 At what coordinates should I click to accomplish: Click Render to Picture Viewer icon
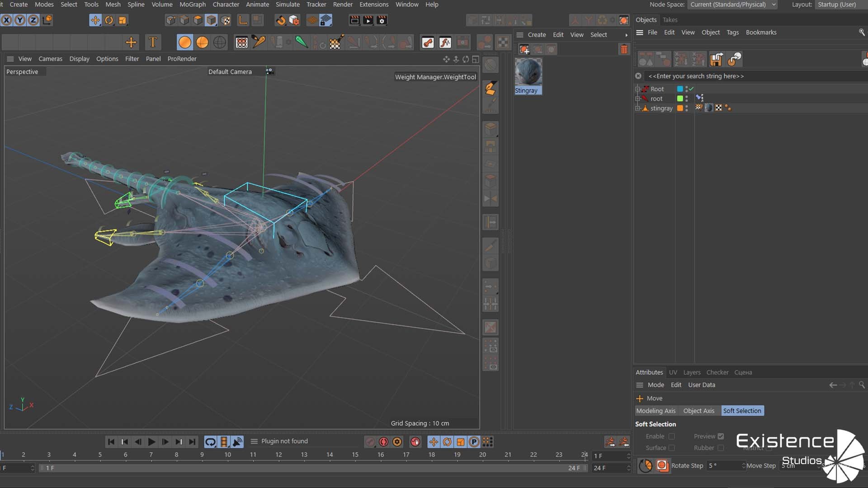tap(368, 20)
